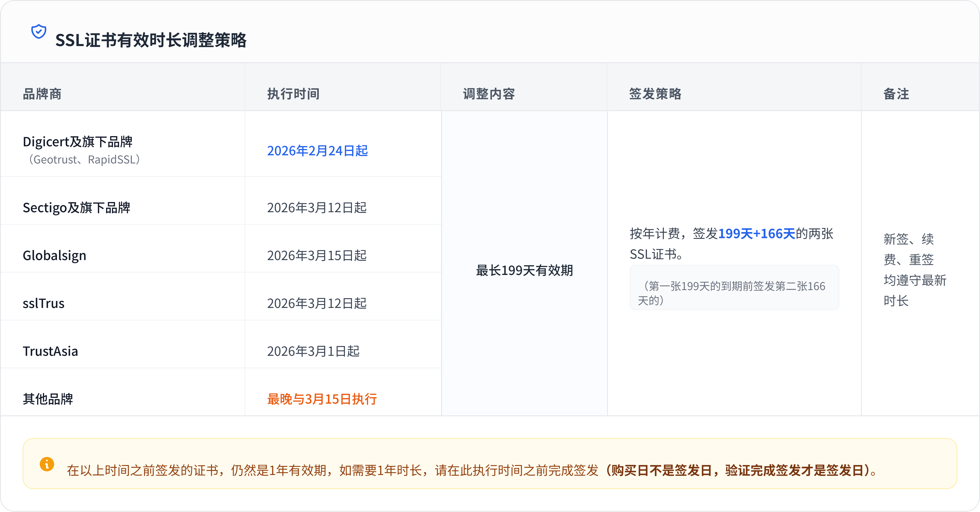
Task: Click the orange 最晚与3月15日执行 text
Action: 322,399
